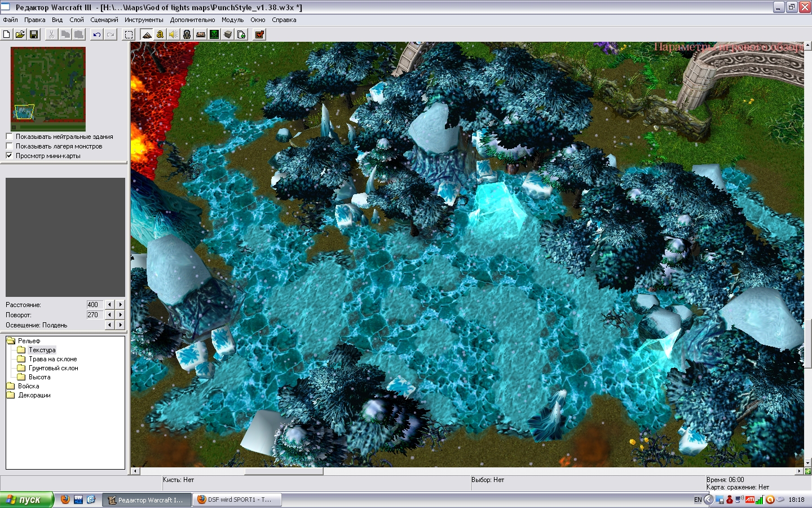
Task: Click the Cut scissors toolbar icon
Action: pos(51,34)
